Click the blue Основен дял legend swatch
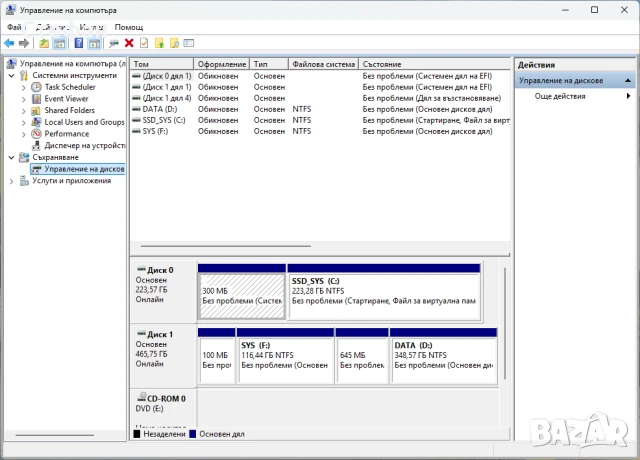 coord(192,434)
